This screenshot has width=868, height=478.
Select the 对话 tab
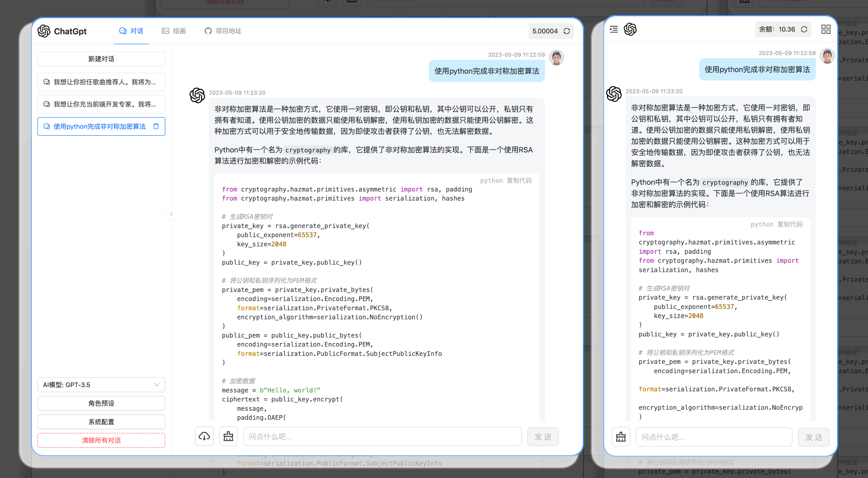click(x=131, y=31)
